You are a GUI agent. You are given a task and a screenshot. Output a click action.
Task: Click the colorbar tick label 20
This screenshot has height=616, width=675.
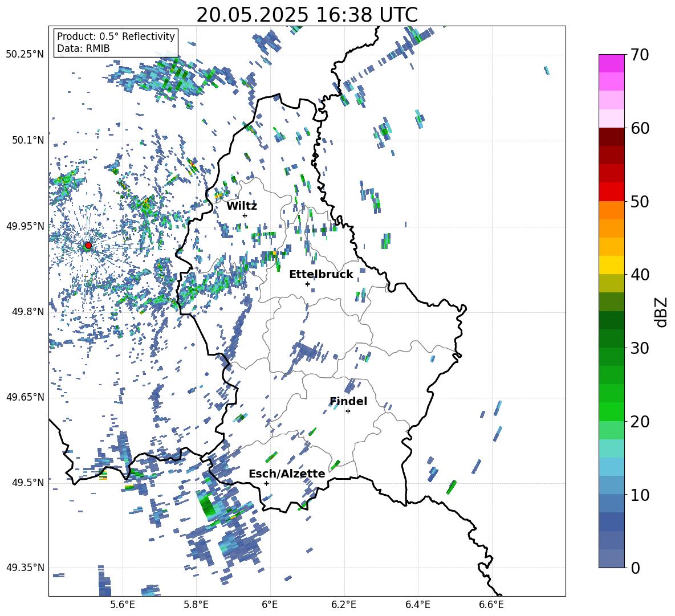[x=640, y=422]
